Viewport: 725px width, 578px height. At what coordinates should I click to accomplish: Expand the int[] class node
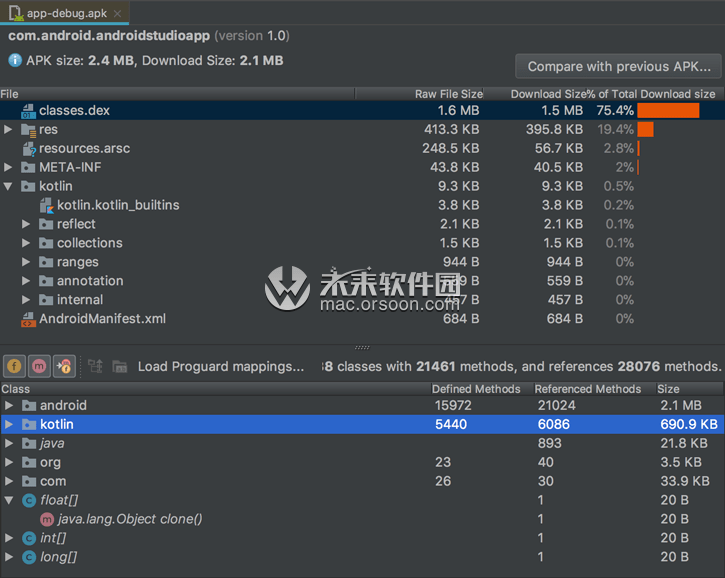pos(9,538)
